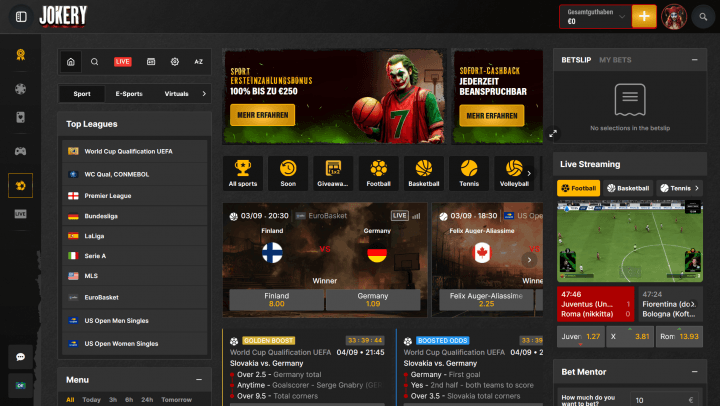Show more live streaming sports arrow

point(697,188)
